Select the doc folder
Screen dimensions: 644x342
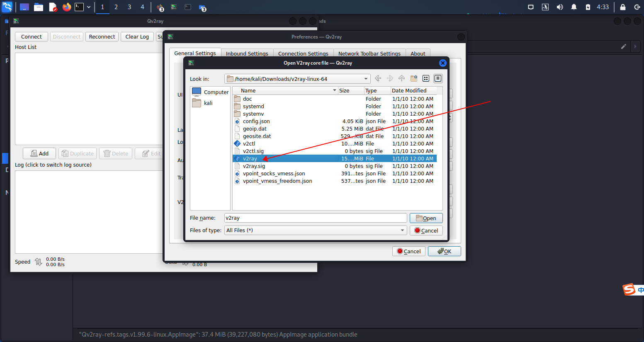click(247, 99)
